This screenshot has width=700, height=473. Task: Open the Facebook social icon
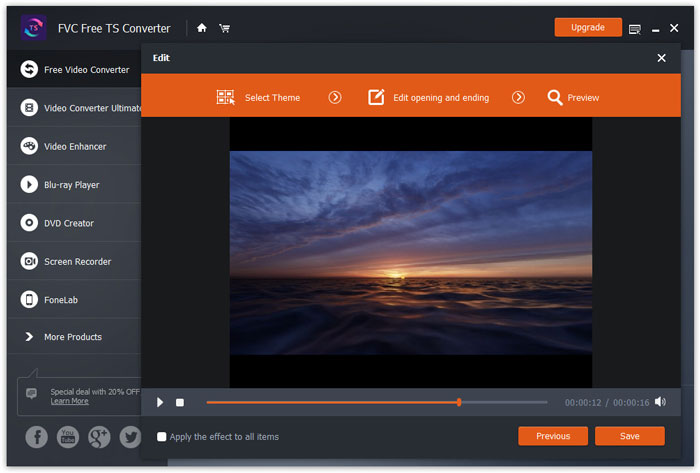(37, 437)
